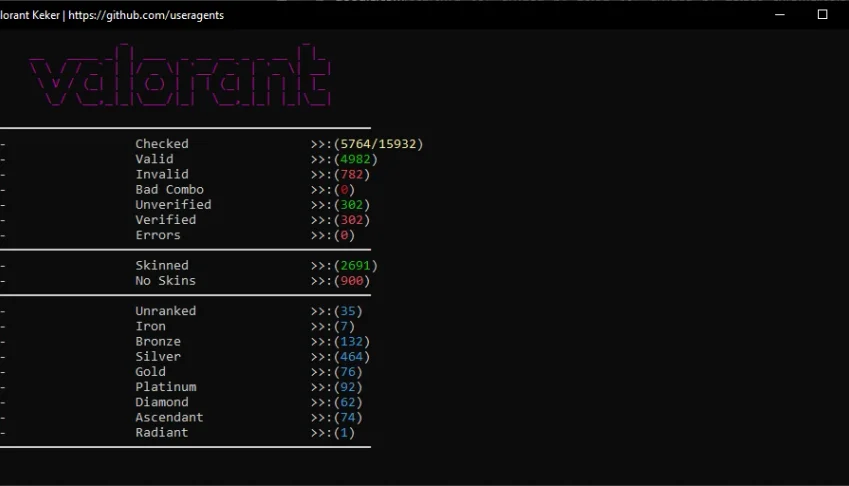The image size is (849, 486).
Task: Maximize the console window
Action: [x=822, y=15]
